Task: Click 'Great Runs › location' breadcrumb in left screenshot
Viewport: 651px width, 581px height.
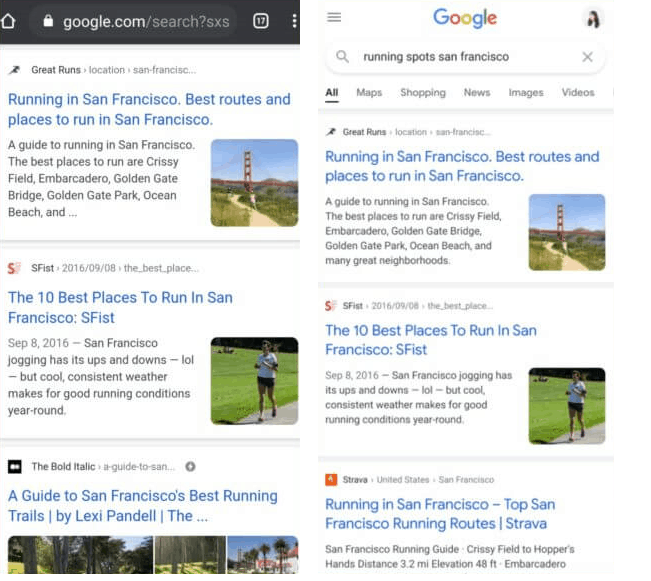Action: pyautogui.click(x=113, y=70)
